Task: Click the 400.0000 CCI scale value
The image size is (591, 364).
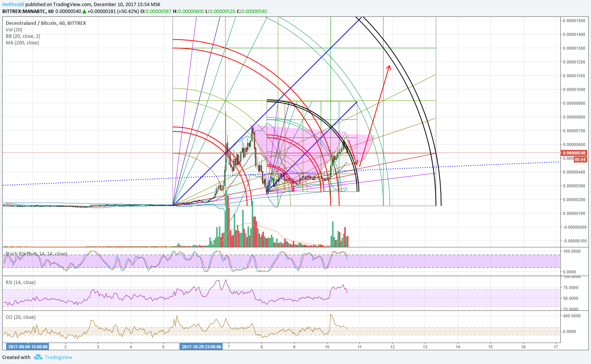Action: (x=572, y=316)
